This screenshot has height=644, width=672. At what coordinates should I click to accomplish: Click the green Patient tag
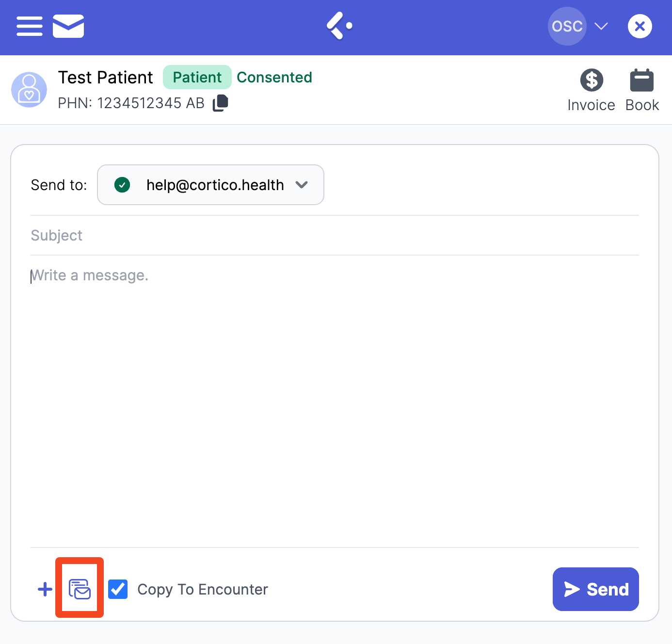(x=197, y=77)
